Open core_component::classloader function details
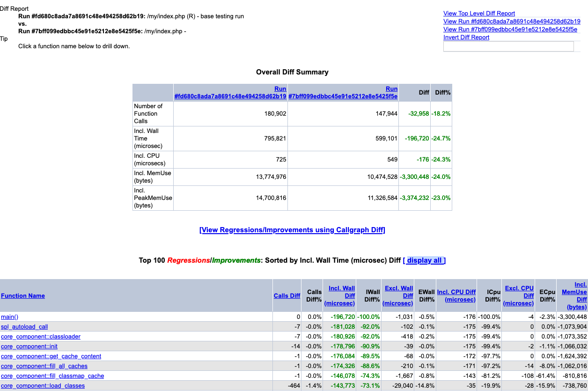The width and height of the screenshot is (588, 391). click(x=41, y=337)
